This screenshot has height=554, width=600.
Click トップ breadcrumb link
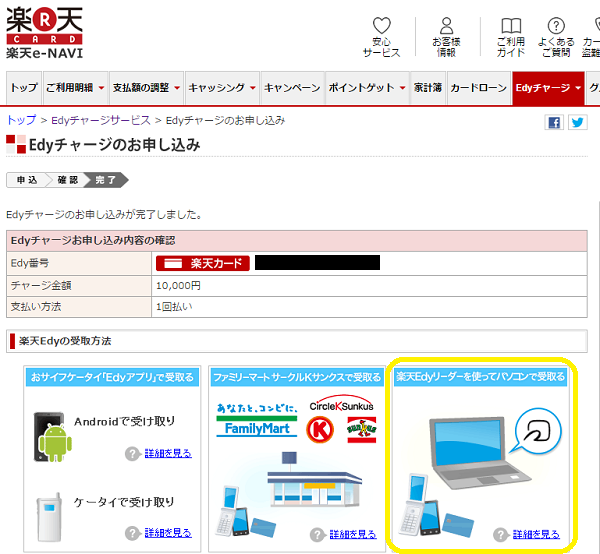[21, 120]
